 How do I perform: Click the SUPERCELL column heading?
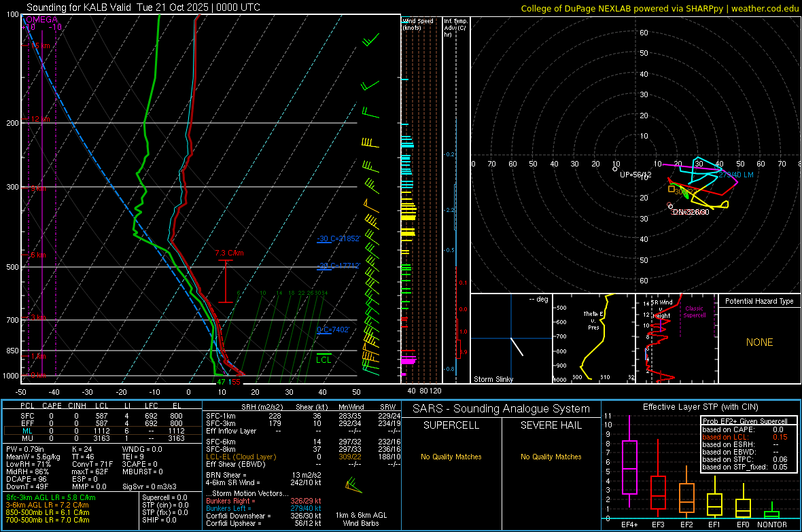click(451, 425)
